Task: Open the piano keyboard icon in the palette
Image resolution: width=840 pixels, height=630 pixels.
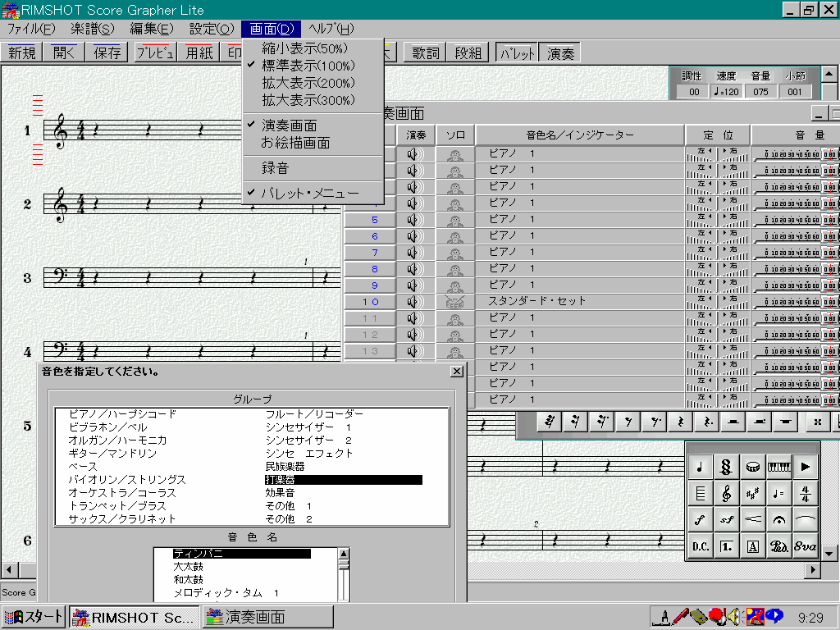Action: (x=779, y=467)
